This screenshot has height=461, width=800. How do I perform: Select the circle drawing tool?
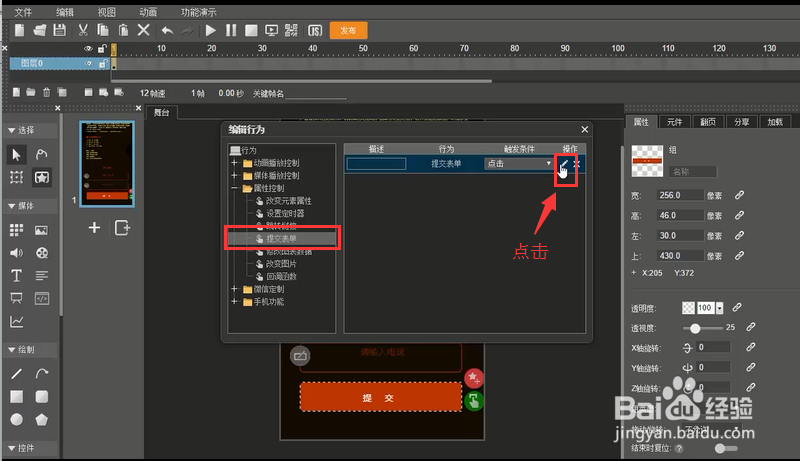click(x=16, y=419)
